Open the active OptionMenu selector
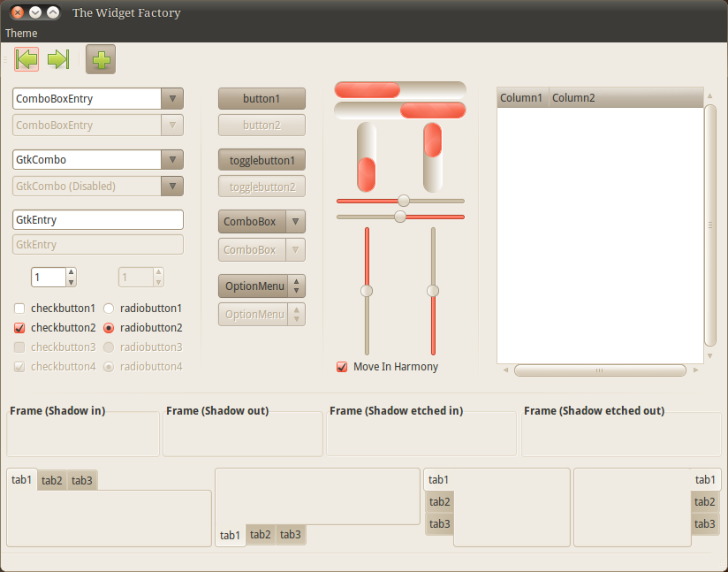This screenshot has width=728, height=572. coord(262,286)
